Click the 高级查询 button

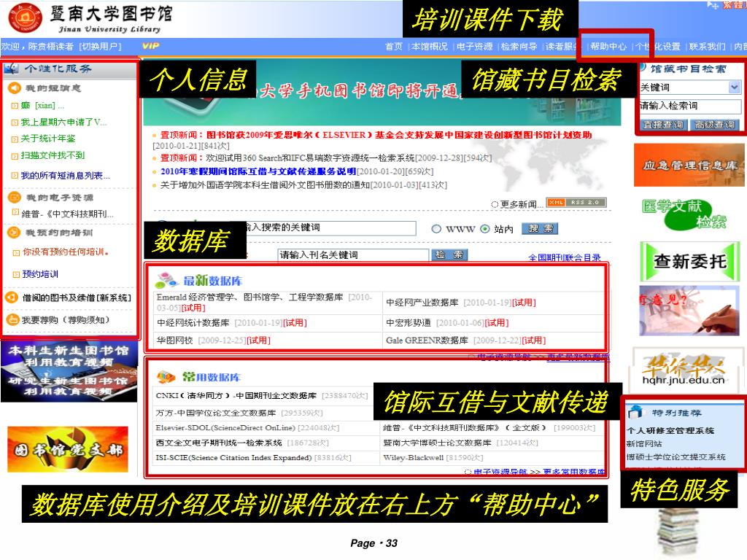pyautogui.click(x=715, y=125)
